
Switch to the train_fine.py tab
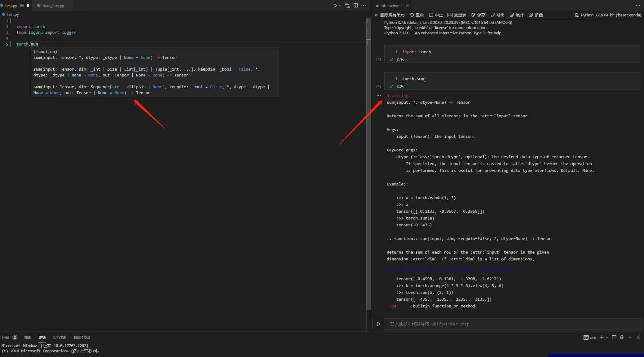[x=53, y=6]
